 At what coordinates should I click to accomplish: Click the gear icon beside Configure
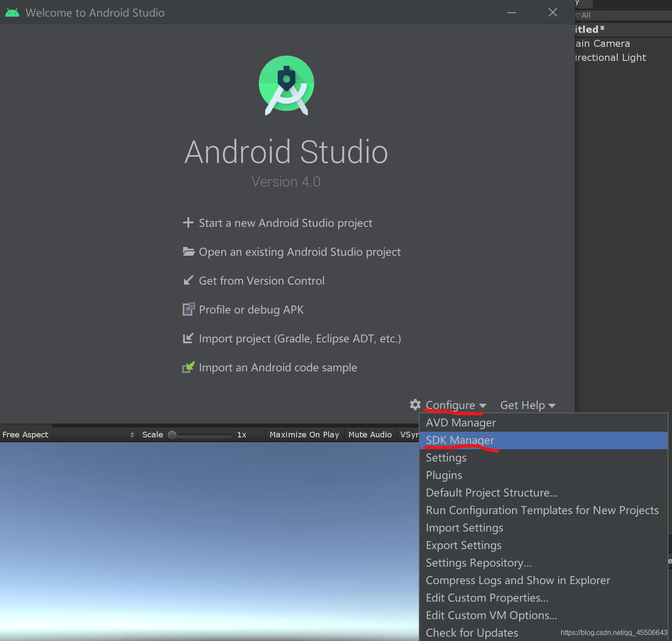click(415, 405)
